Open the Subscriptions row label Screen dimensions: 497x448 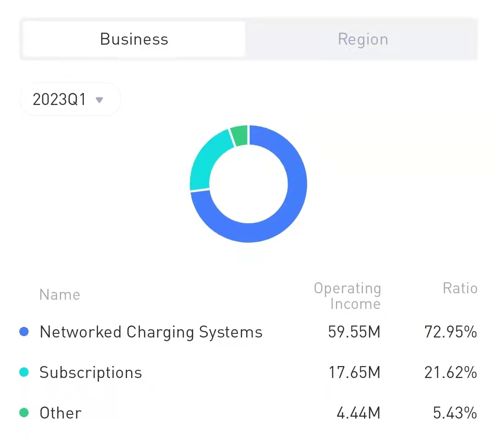[91, 372]
